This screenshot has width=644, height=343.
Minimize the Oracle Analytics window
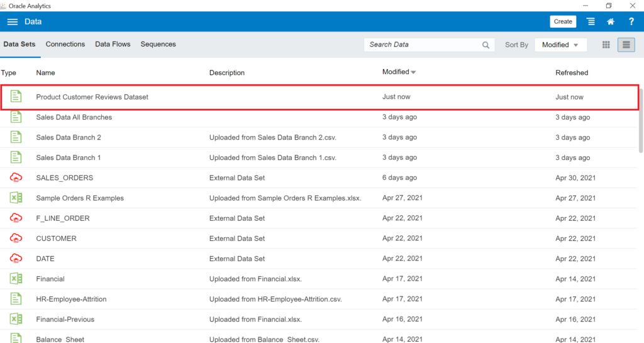click(586, 6)
